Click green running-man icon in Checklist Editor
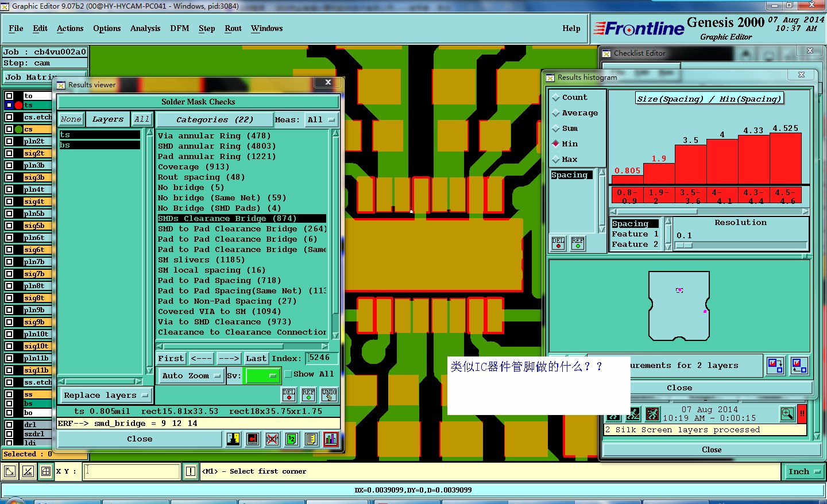 coord(633,414)
